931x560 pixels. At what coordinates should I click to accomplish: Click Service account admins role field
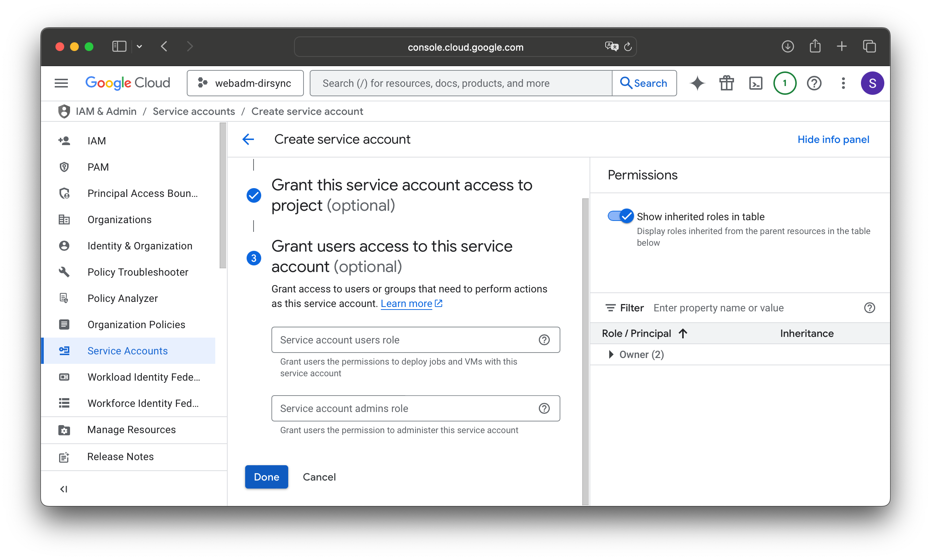[404, 408]
